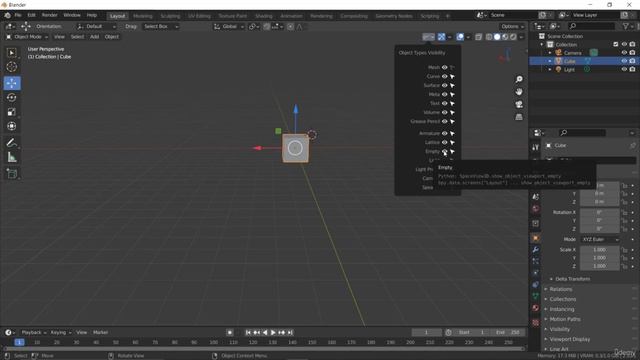Open the Object Constraints properties tab
The image size is (640, 360).
(536, 284)
